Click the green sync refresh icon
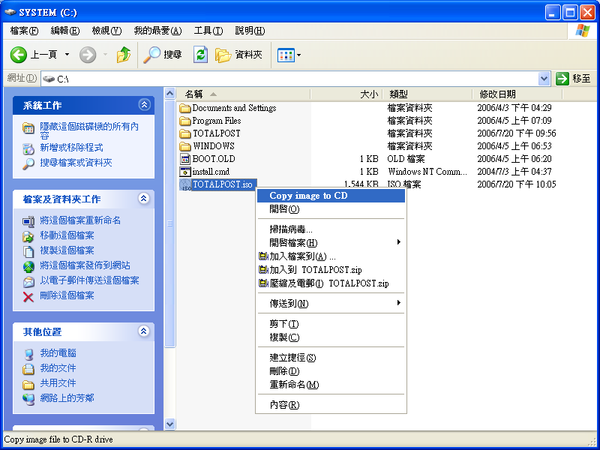Image resolution: width=600 pixels, height=450 pixels. 201,55
